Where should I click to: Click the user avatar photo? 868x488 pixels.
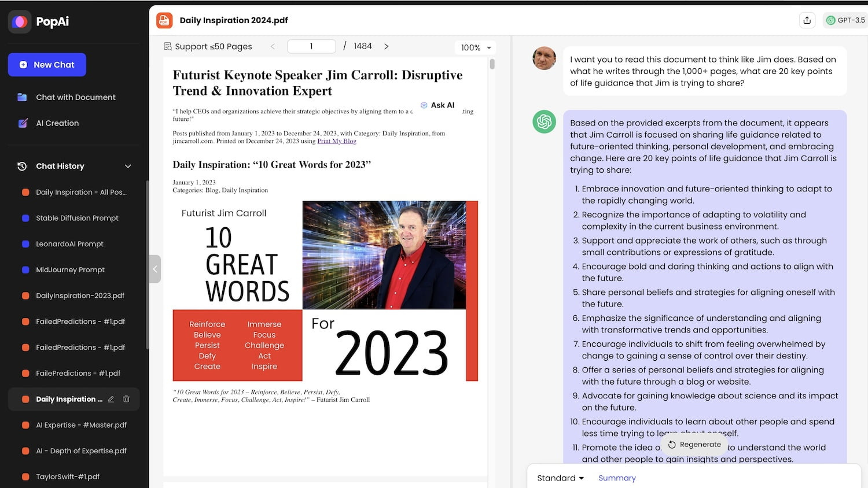544,58
